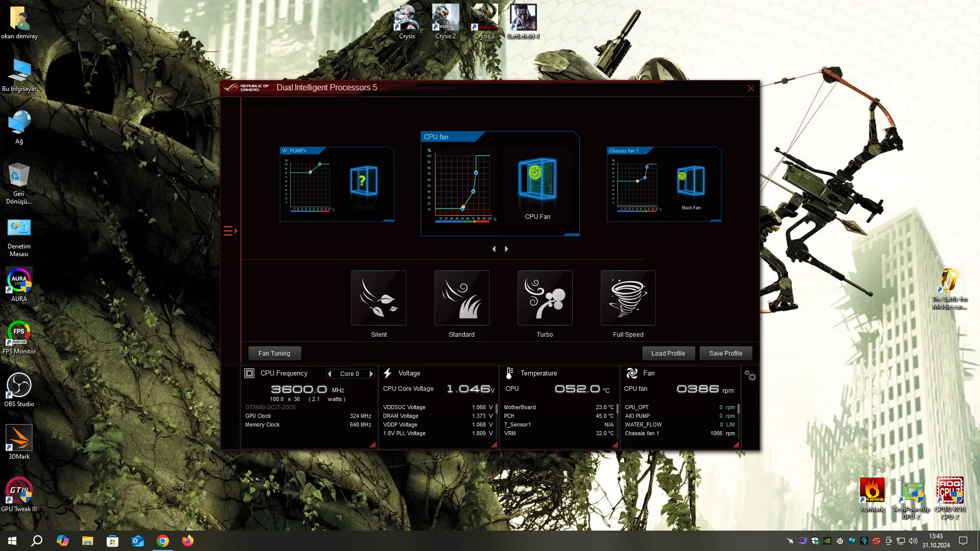Open the Crysis desktop shortcut
Image resolution: width=980 pixels, height=551 pixels.
[407, 21]
